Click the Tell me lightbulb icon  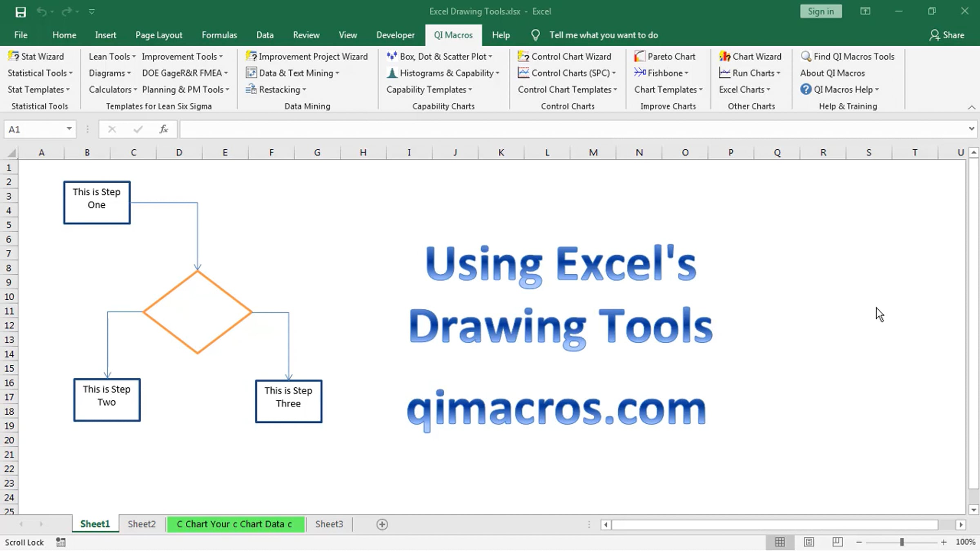click(535, 35)
